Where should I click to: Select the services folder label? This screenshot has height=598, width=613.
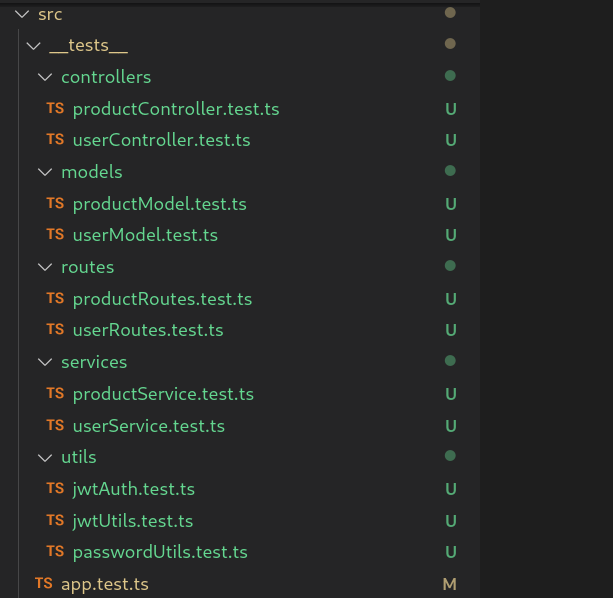pos(94,362)
